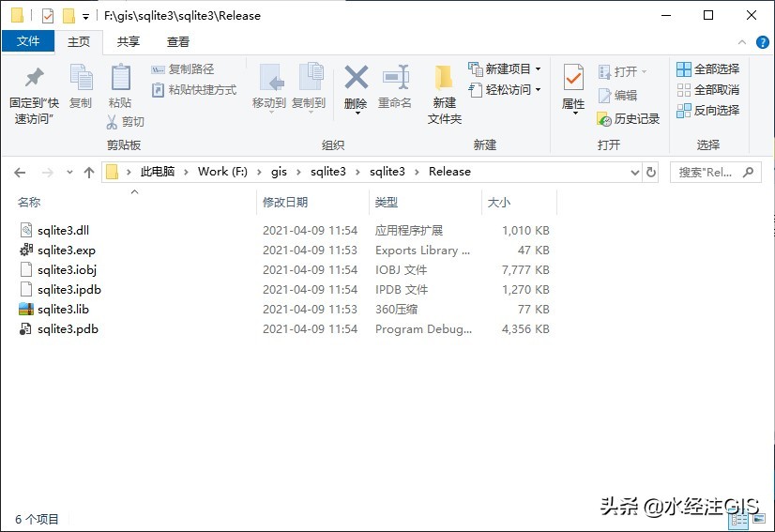Click Release in the address breadcrumb
775x532 pixels.
pos(449,172)
